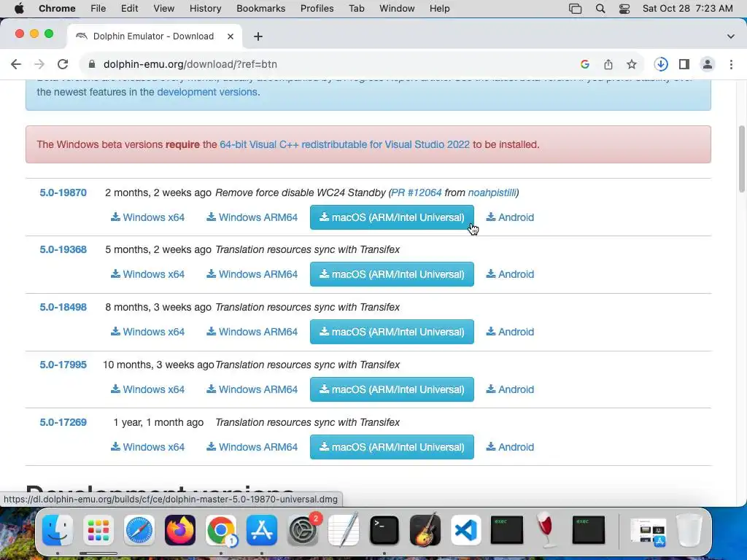Expand the tab search chevron
747x560 pixels.
pyautogui.click(x=731, y=36)
